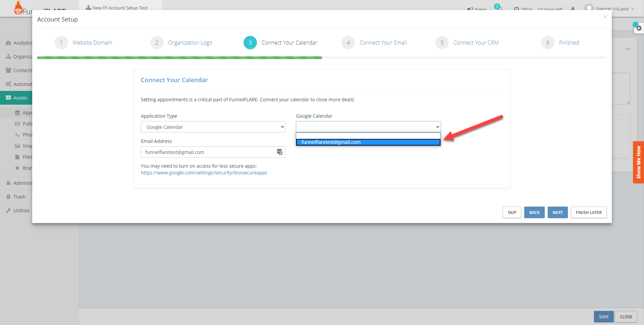This screenshot has height=325, width=644.
Task: Click the Email Address input field
Action: coord(213,152)
